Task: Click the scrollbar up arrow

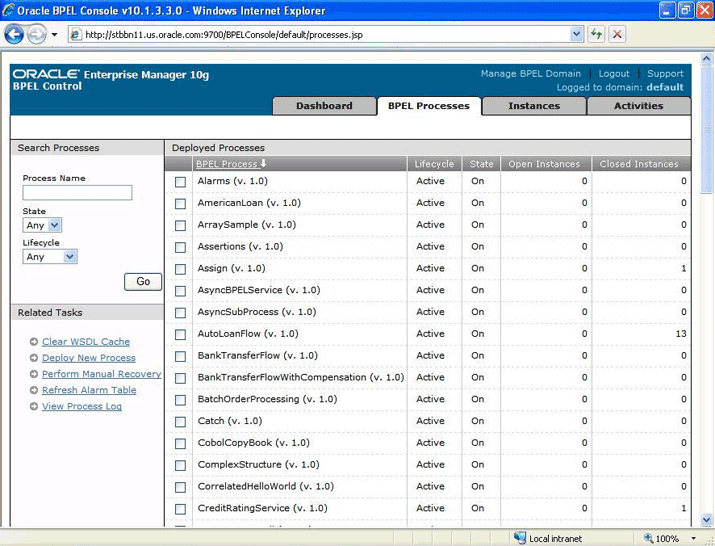Action: 706,59
